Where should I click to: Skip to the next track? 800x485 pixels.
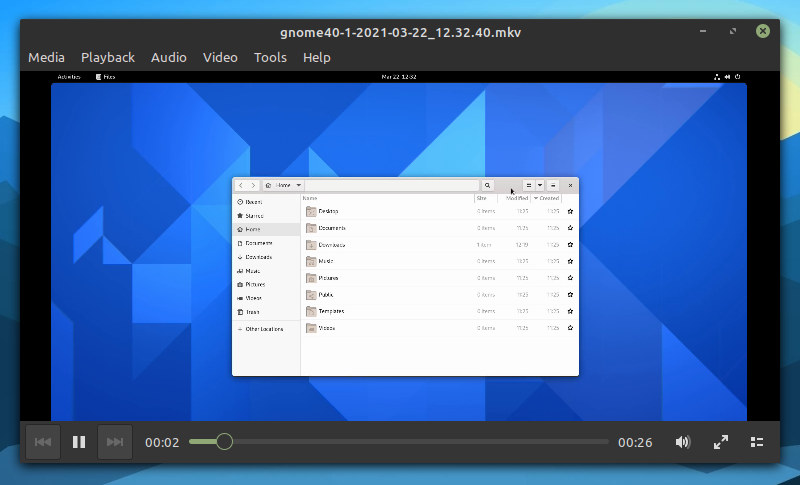[x=115, y=442]
